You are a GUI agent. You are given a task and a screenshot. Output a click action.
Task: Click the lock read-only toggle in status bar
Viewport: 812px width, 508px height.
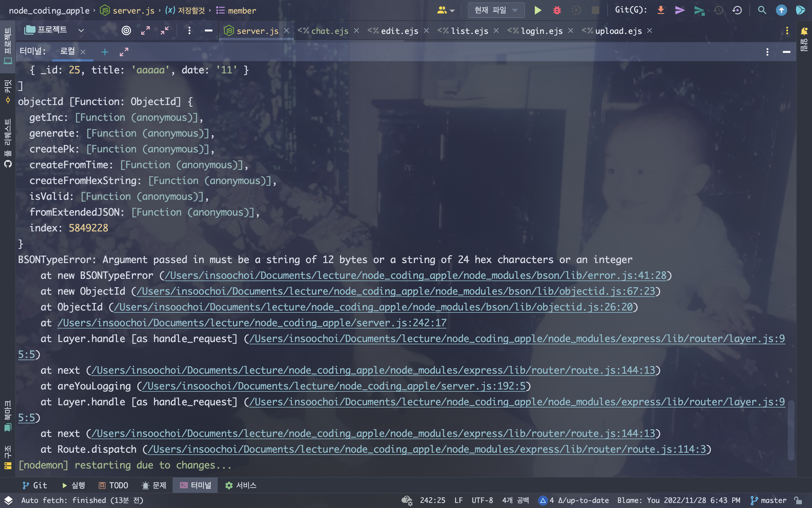[798, 500]
